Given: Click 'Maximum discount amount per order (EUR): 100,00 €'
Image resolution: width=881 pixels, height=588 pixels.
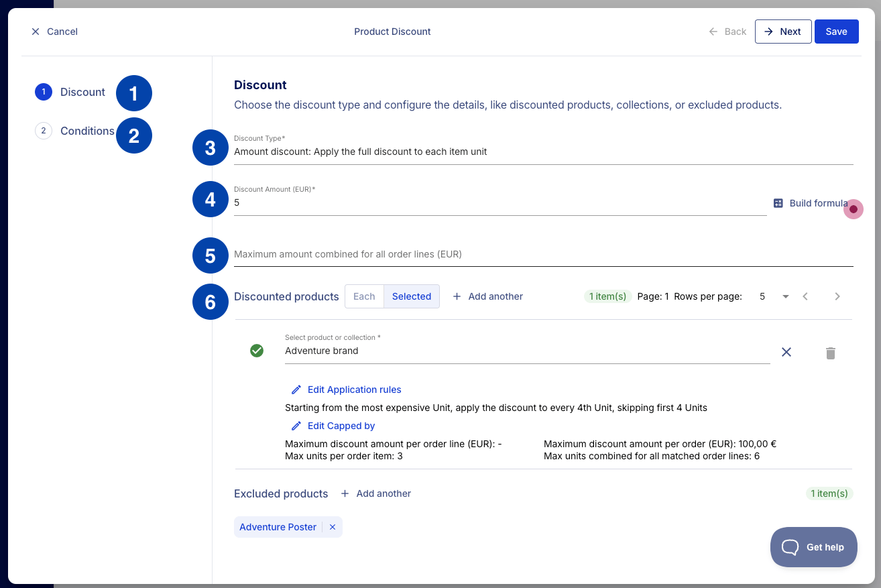Looking at the screenshot, I should tap(660, 444).
